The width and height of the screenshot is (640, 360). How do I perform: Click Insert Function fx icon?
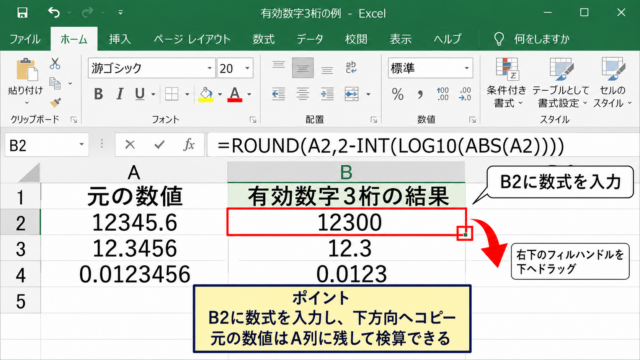click(189, 144)
